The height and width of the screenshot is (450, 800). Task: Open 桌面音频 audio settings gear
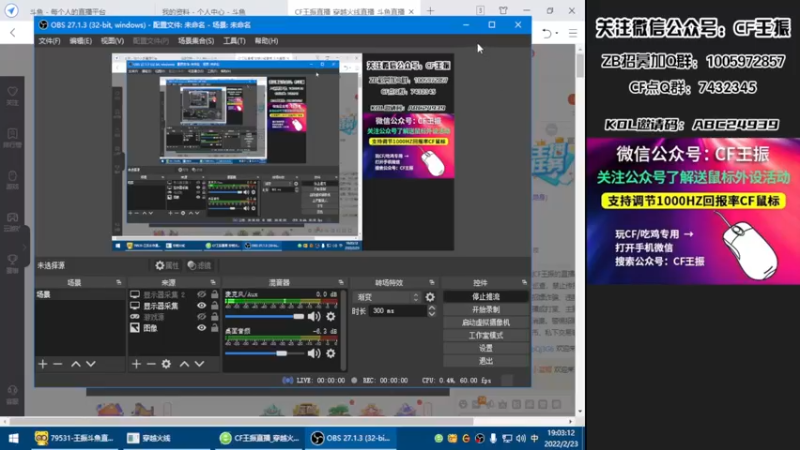click(331, 353)
